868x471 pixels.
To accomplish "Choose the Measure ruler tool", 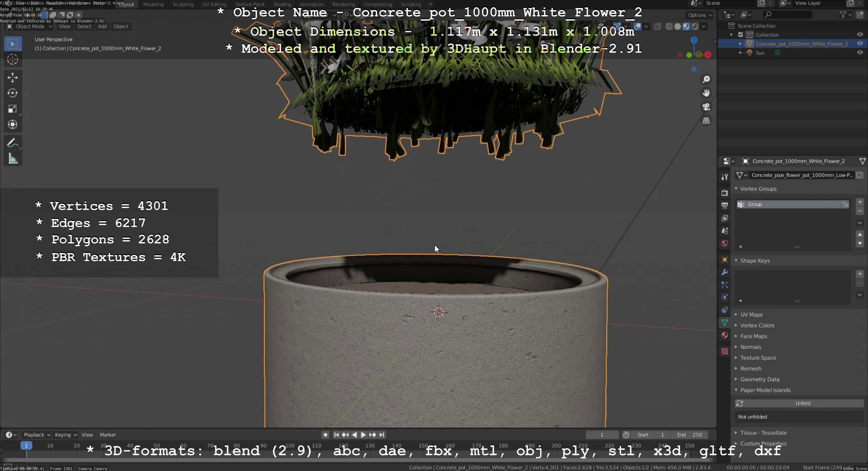I will pyautogui.click(x=13, y=158).
